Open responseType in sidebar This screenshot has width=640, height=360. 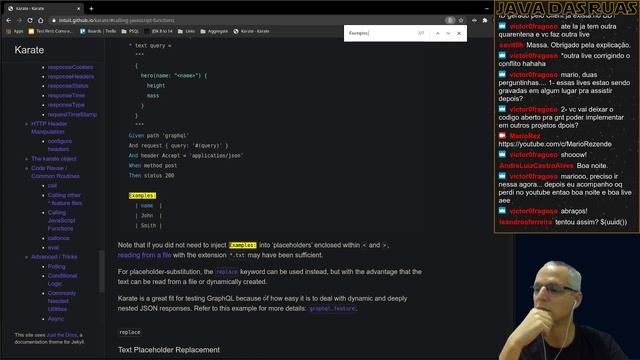tap(66, 105)
